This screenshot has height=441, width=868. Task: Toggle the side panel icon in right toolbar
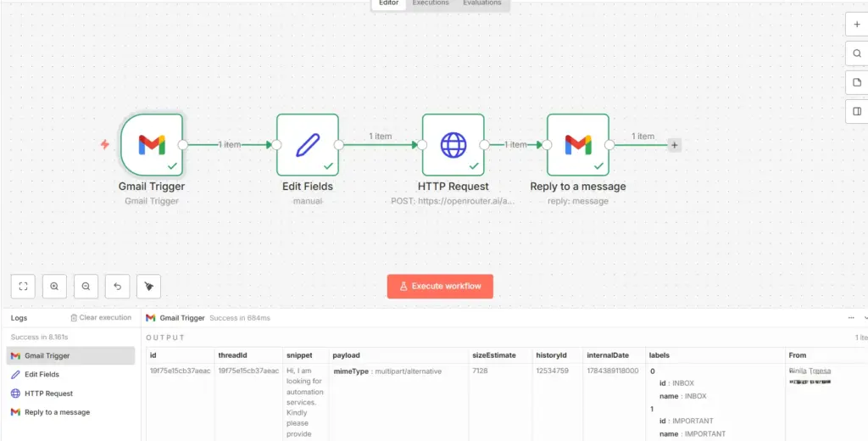[857, 111]
